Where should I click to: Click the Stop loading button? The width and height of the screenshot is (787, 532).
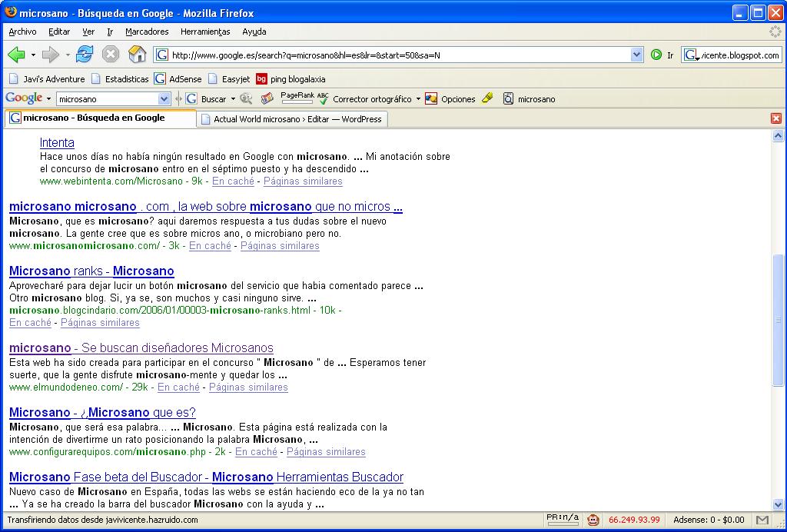[x=111, y=55]
